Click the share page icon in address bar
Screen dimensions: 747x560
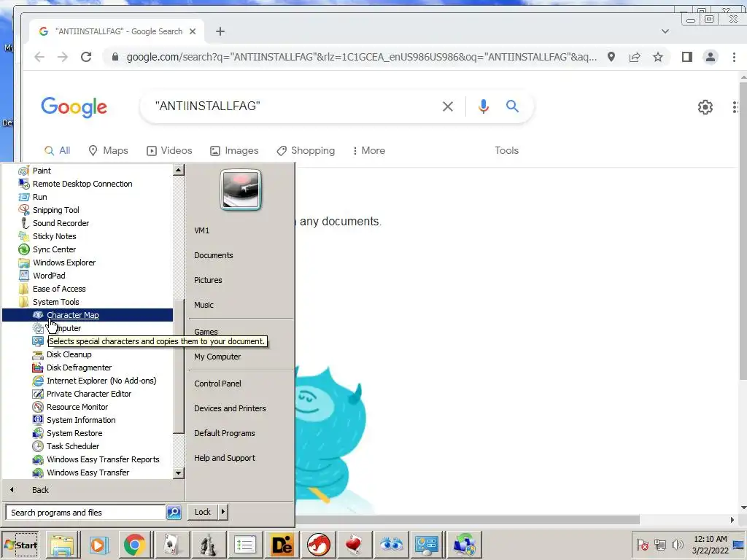pos(635,57)
